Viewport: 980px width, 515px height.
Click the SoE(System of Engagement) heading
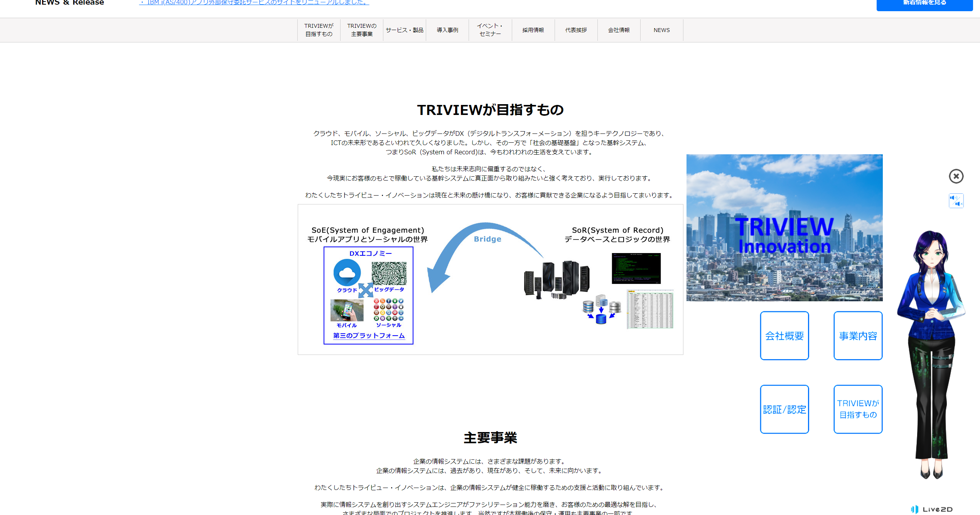click(368, 230)
